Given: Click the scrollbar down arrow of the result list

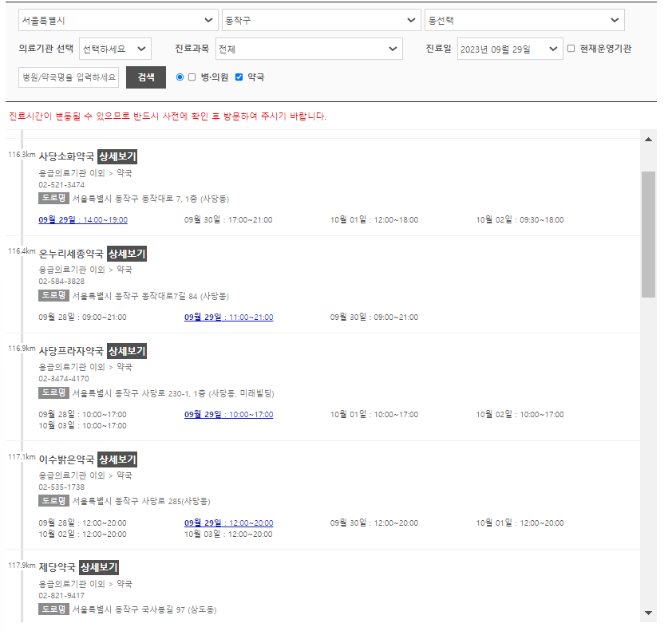Looking at the screenshot, I should point(648,613).
